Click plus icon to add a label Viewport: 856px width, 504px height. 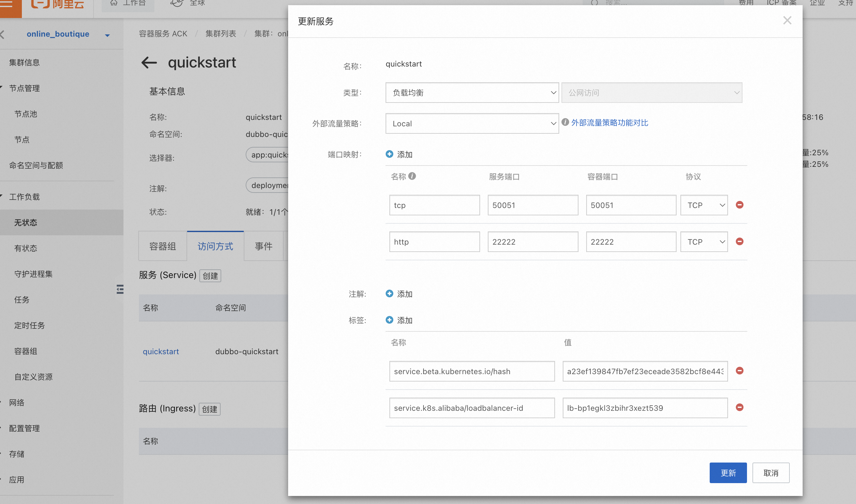(x=389, y=320)
